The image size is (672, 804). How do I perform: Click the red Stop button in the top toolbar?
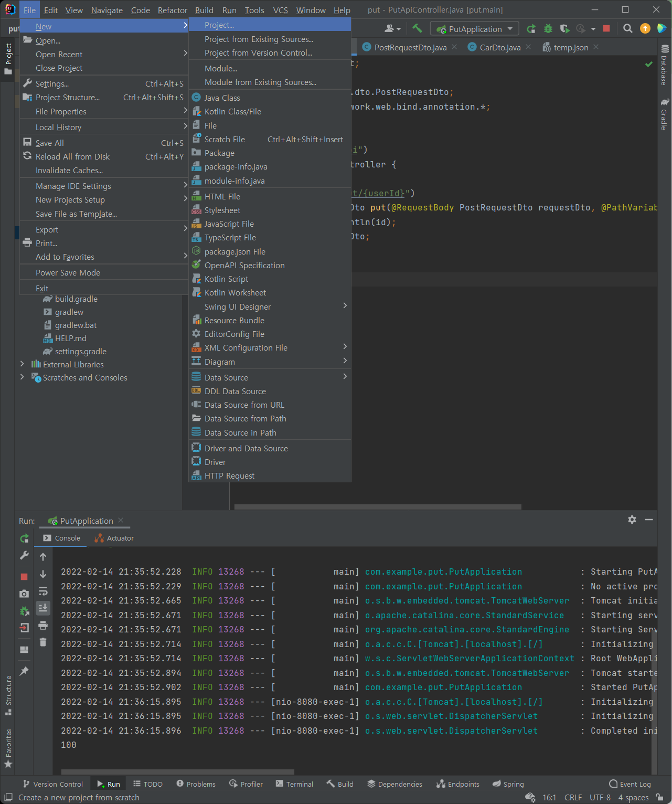point(606,29)
